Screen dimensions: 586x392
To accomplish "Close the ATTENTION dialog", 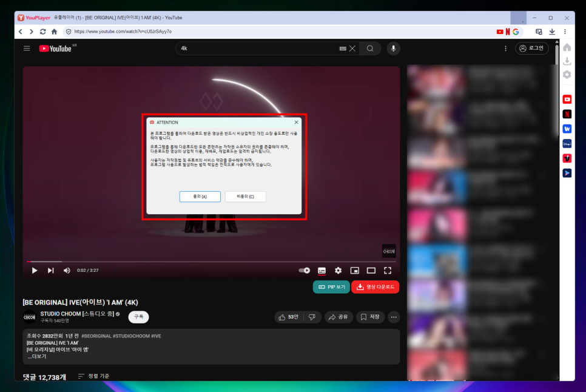I will click(x=296, y=122).
